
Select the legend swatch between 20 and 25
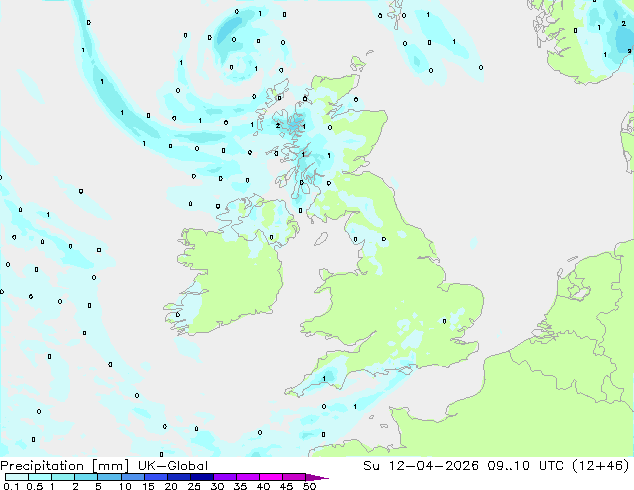(x=178, y=477)
